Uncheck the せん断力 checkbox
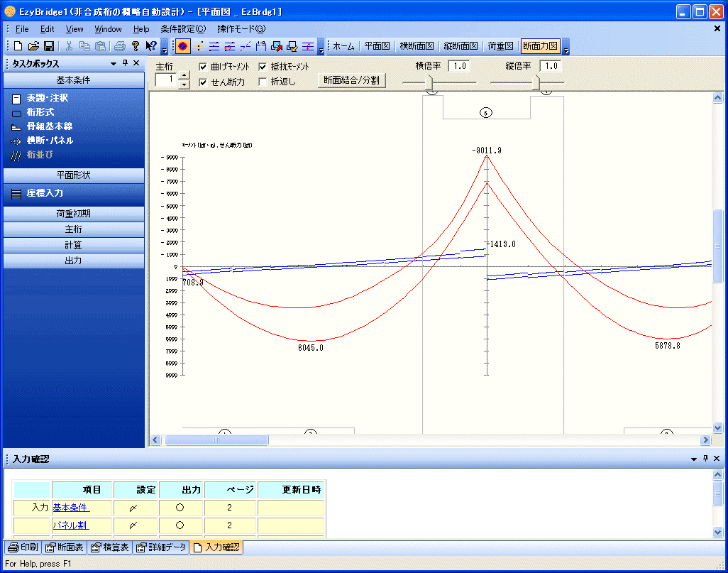Viewport: 728px width, 573px height. click(203, 82)
